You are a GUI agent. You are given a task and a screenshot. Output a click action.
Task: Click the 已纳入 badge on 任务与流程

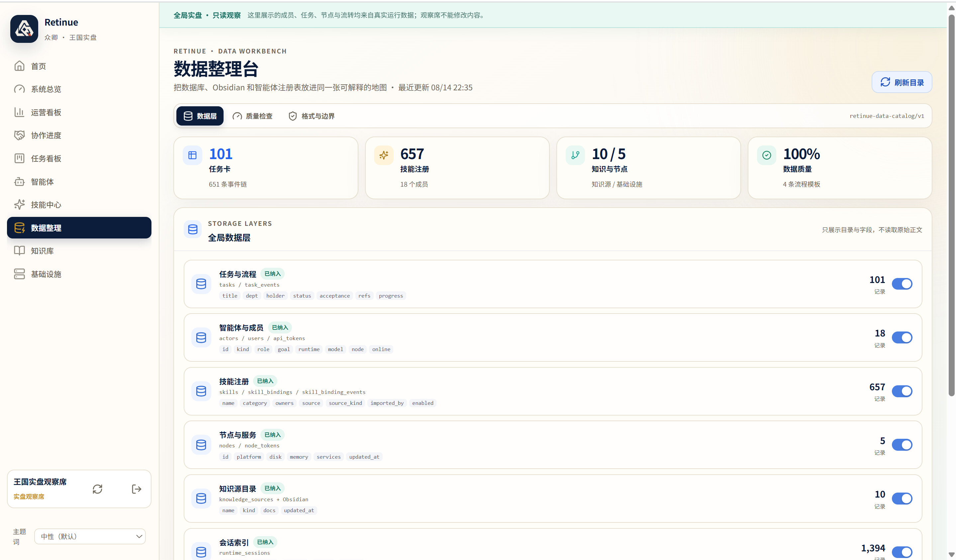[272, 274]
